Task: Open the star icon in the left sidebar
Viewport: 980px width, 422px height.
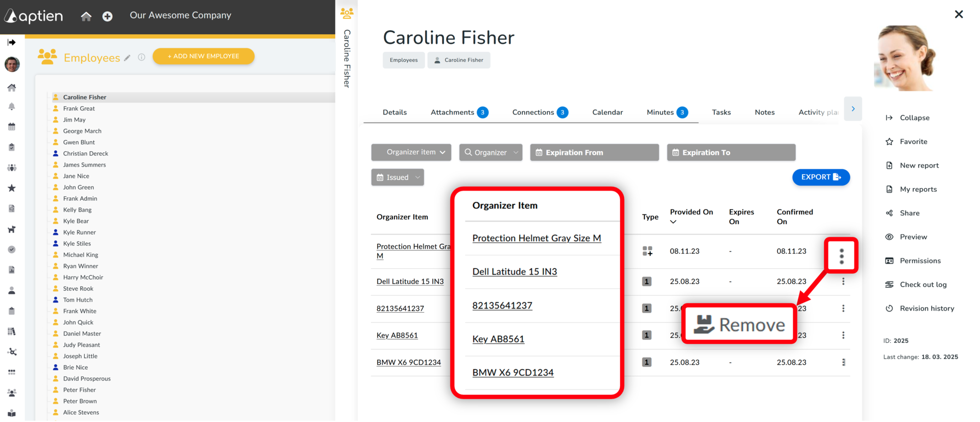Action: point(12,188)
